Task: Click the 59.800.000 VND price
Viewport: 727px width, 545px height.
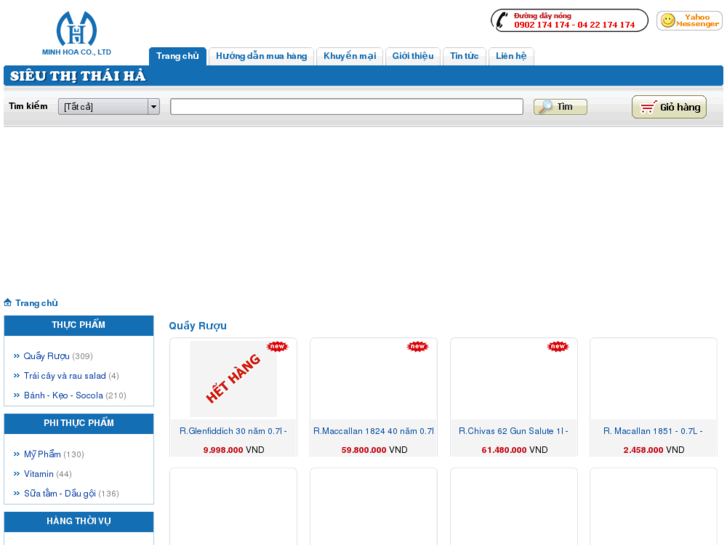Action: pyautogui.click(x=374, y=450)
